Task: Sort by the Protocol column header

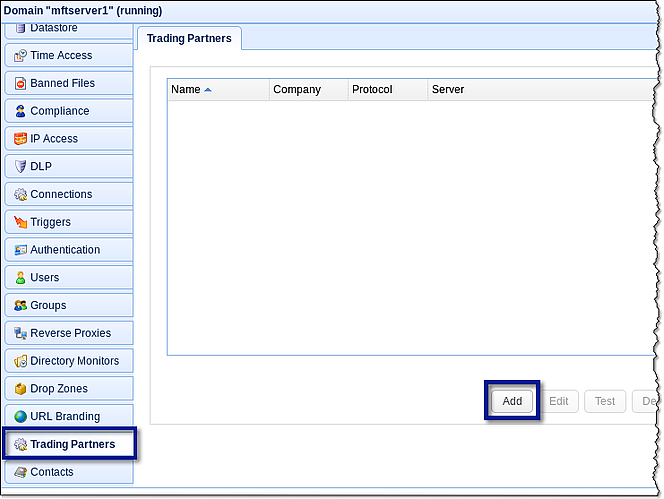Action: (x=388, y=90)
